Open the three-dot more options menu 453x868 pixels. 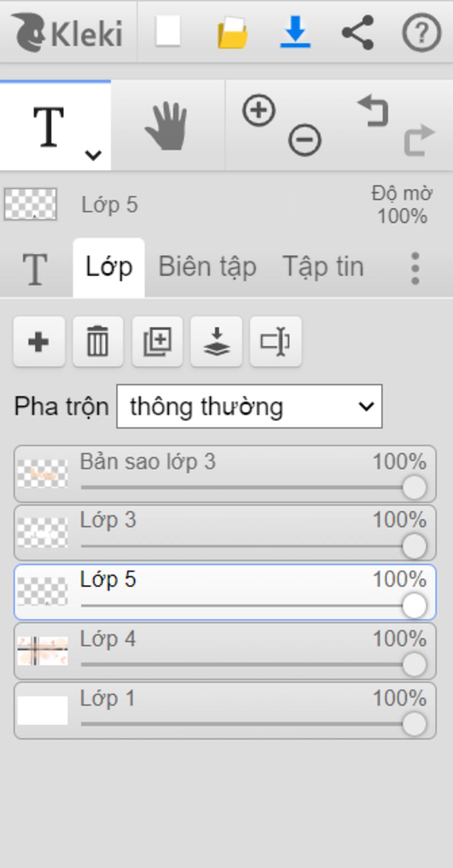pyautogui.click(x=415, y=268)
